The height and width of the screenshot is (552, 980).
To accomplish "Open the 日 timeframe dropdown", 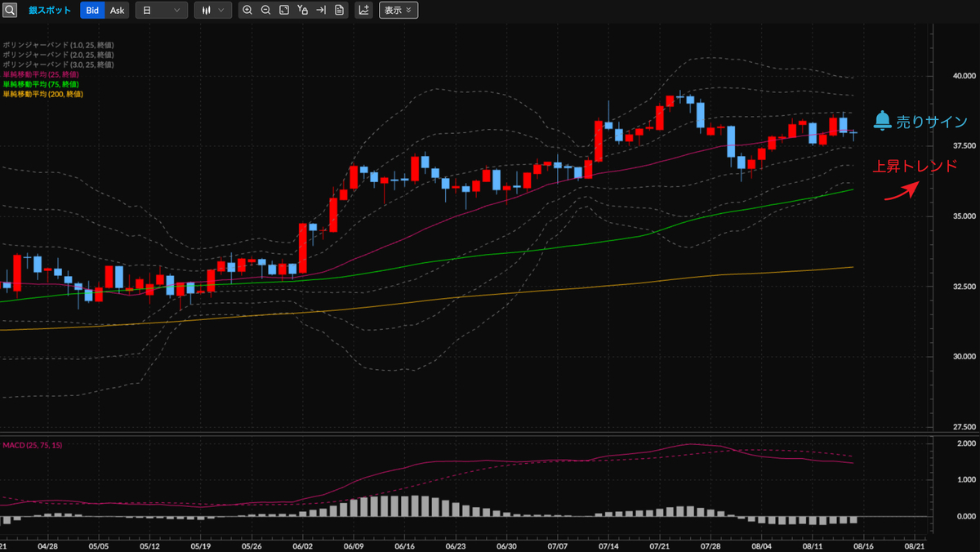I will [161, 11].
